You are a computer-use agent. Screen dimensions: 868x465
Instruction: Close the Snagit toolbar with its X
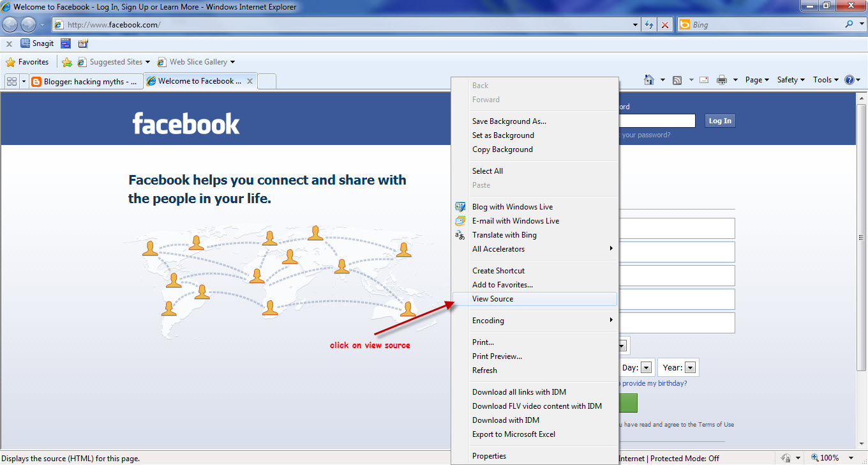coord(9,44)
